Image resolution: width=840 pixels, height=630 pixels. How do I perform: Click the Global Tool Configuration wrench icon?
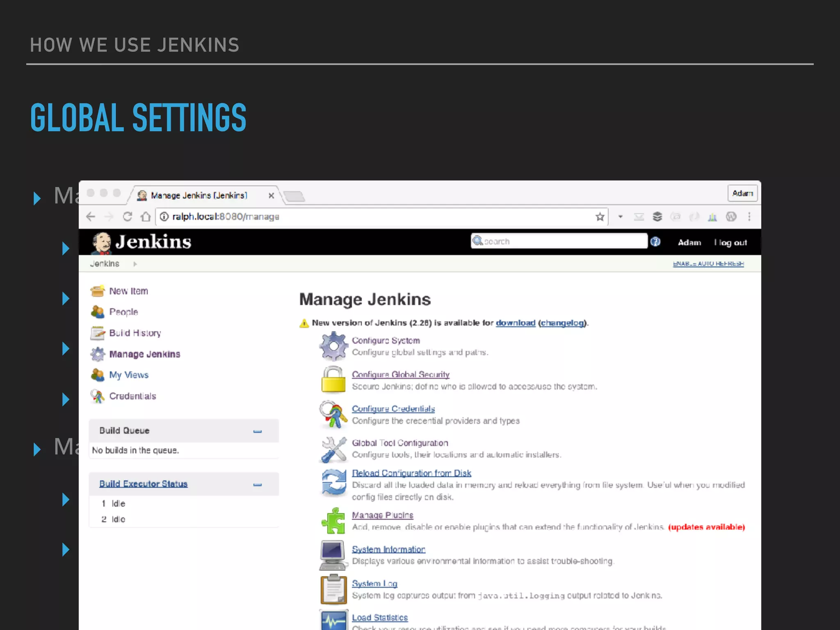(333, 449)
